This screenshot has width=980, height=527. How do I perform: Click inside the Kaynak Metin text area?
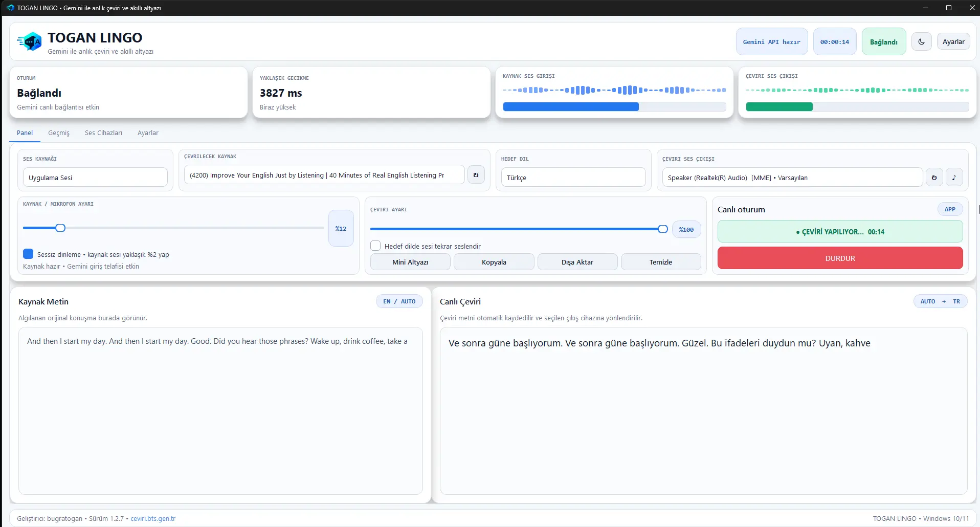[x=220, y=410]
